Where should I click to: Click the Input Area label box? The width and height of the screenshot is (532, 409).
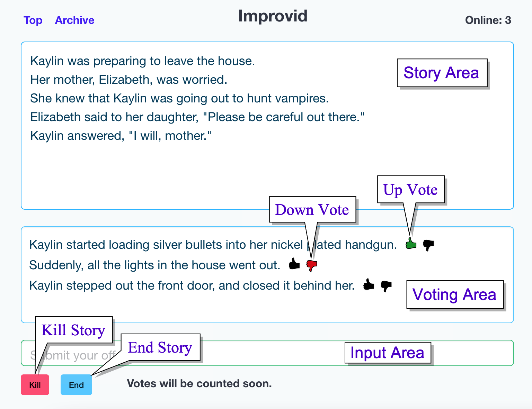[387, 353]
